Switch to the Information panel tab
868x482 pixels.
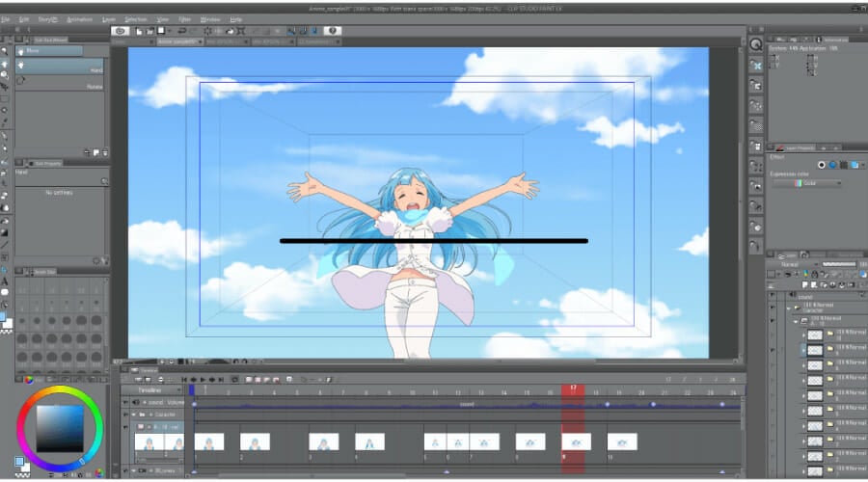tap(832, 40)
